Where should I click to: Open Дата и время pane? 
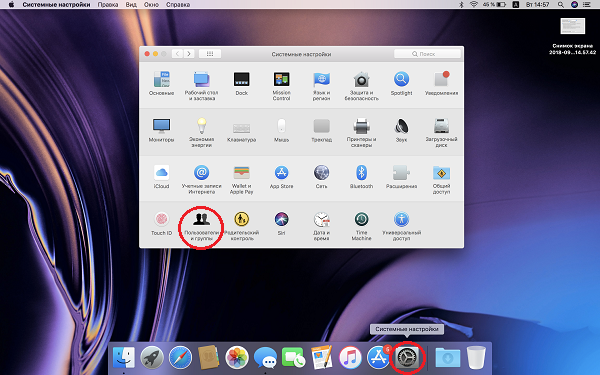321,226
